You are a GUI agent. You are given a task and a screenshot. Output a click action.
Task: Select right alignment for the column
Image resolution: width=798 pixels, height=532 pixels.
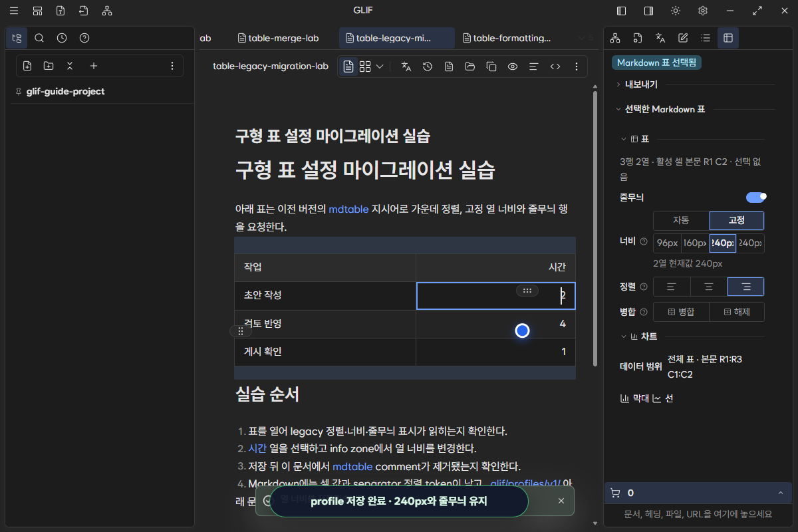[x=746, y=287]
